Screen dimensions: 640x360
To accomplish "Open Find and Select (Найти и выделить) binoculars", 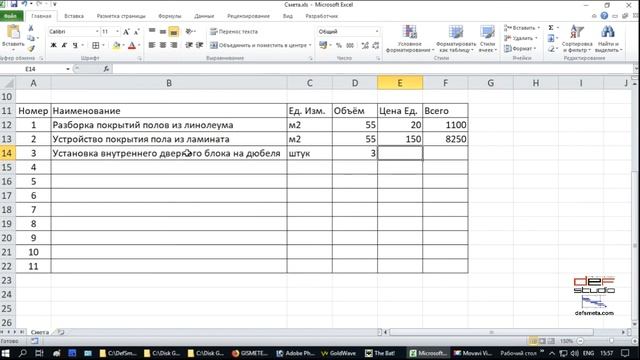I will coord(607,38).
